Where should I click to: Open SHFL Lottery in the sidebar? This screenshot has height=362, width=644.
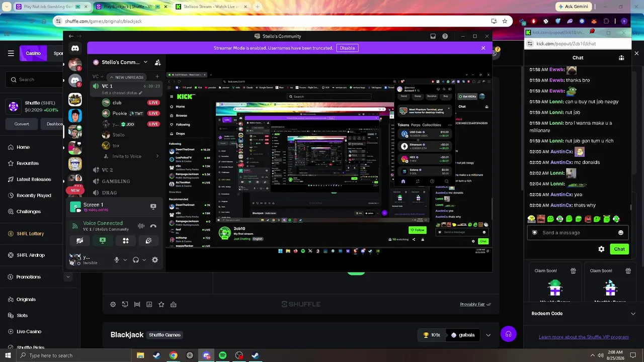pos(30,234)
